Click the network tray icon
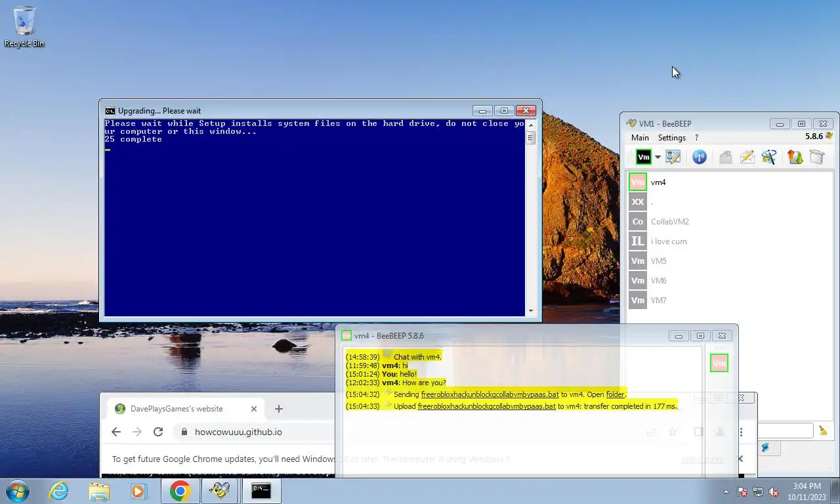The height and width of the screenshot is (504, 840). (758, 492)
